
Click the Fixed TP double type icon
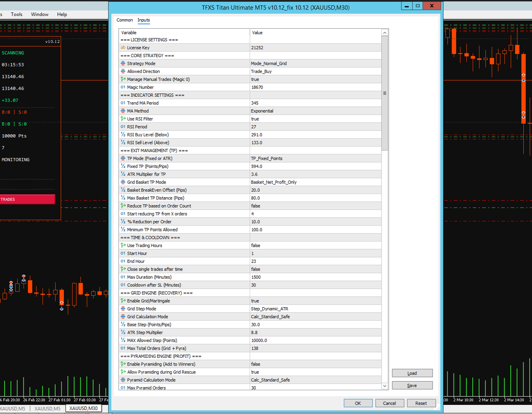123,166
